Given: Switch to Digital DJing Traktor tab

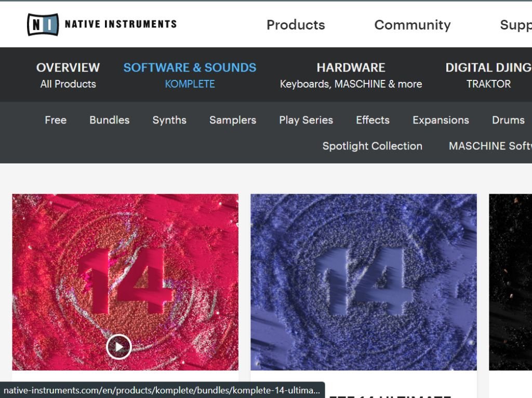Looking at the screenshot, I should point(488,75).
